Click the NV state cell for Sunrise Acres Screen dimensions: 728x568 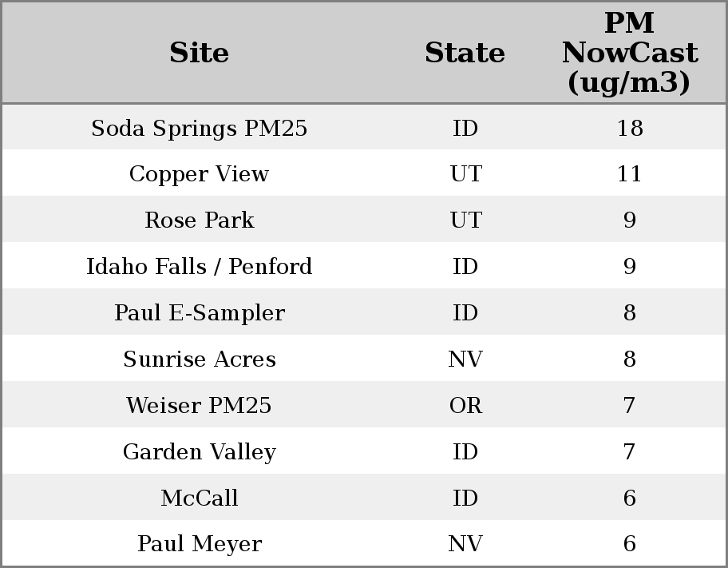point(465,359)
